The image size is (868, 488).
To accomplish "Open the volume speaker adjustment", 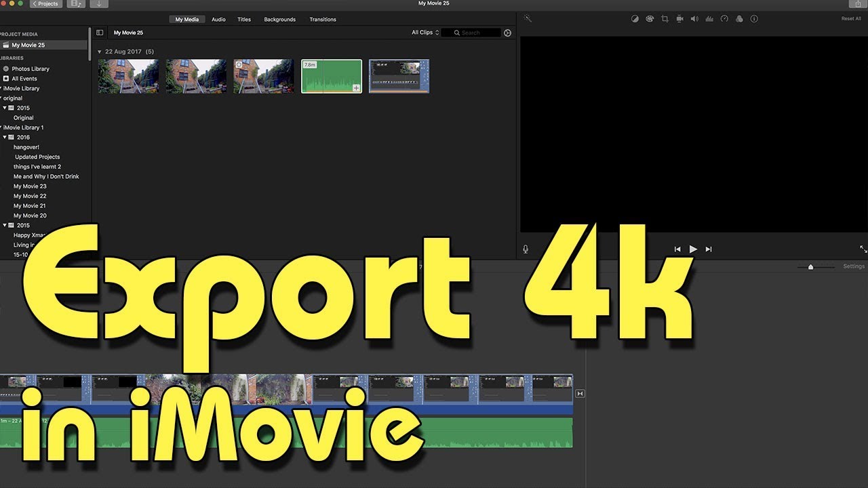I will (694, 19).
